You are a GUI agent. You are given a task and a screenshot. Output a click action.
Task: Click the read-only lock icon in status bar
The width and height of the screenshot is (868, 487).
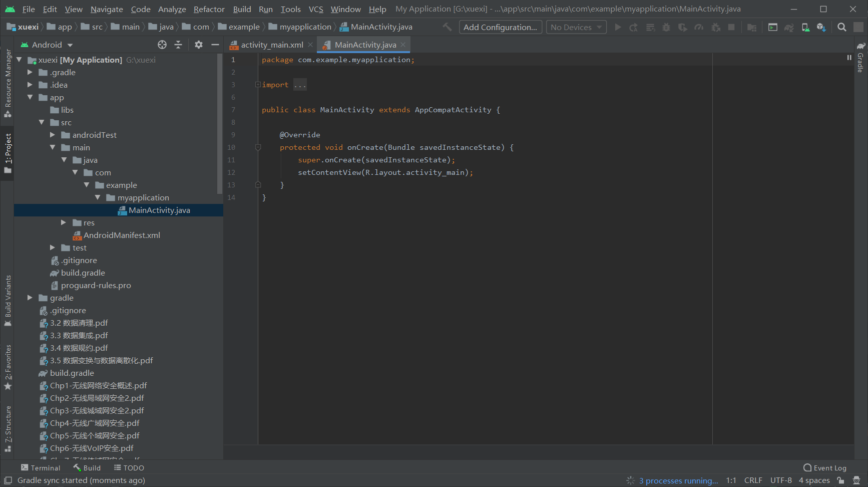tap(840, 480)
